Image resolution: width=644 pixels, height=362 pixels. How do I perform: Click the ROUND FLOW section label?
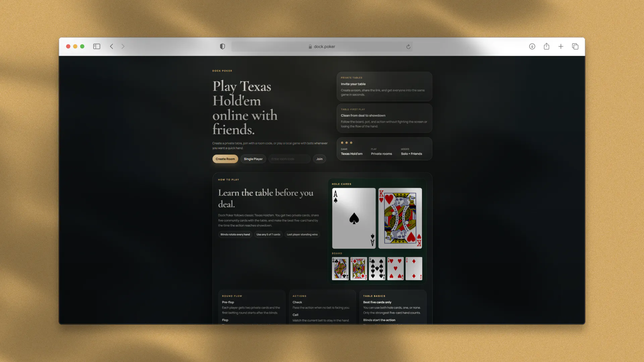click(232, 296)
